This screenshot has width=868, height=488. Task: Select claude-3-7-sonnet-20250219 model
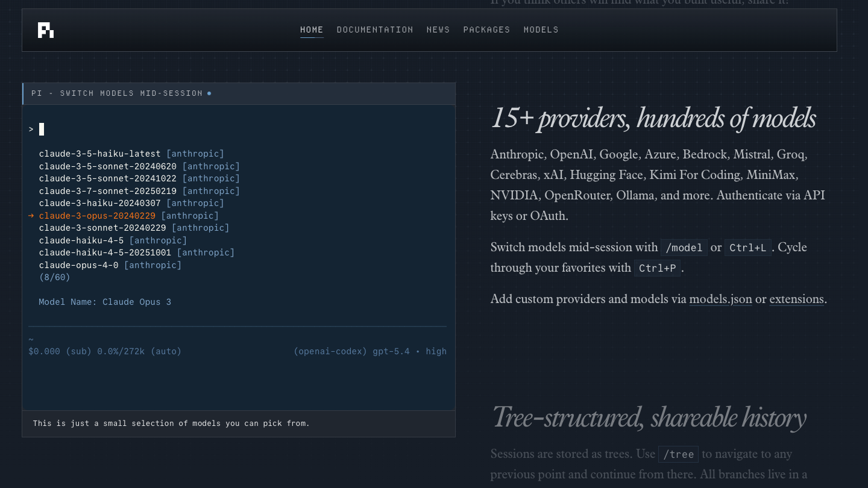[139, 191]
